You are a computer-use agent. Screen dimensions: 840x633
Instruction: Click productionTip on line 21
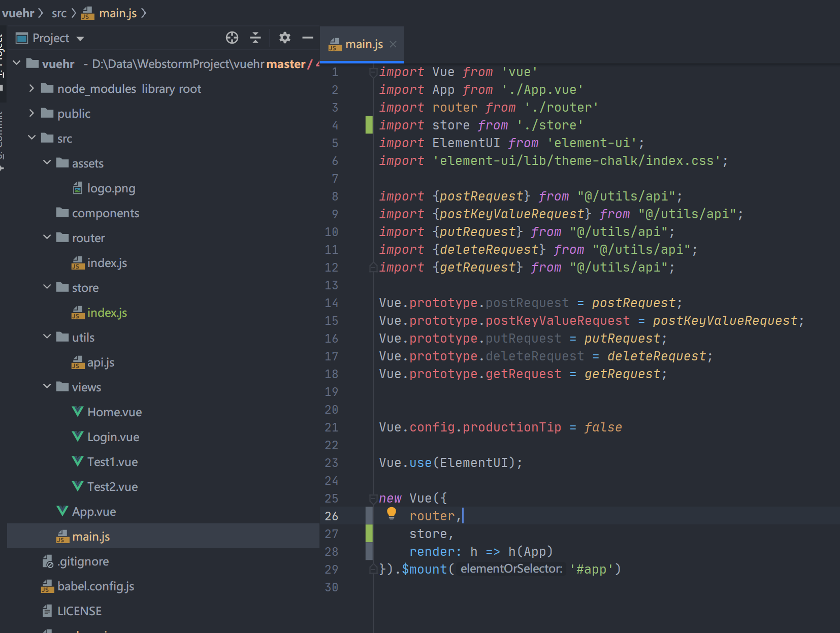click(512, 427)
